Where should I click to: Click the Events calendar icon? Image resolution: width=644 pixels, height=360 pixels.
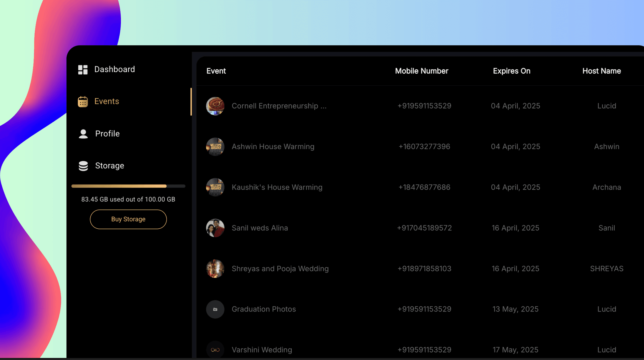tap(83, 102)
